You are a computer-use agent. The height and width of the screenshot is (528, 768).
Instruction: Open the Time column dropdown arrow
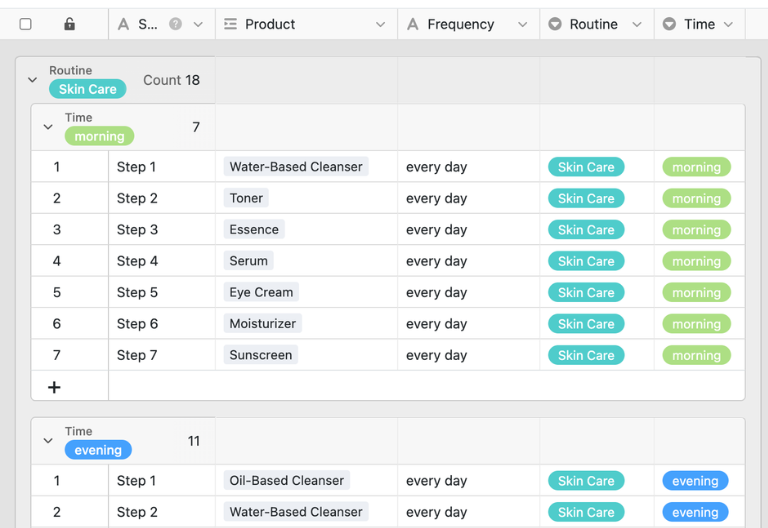pyautogui.click(x=728, y=24)
